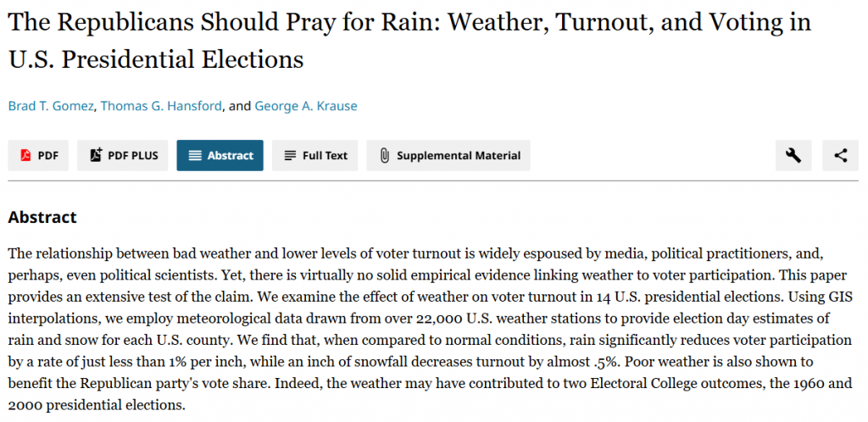Open the wrench tools button
This screenshot has width=868, height=422.
click(793, 155)
